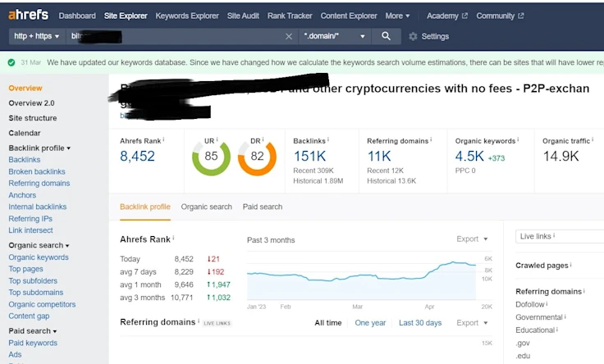
Task: Open Dashboard in top navigation
Action: click(77, 16)
